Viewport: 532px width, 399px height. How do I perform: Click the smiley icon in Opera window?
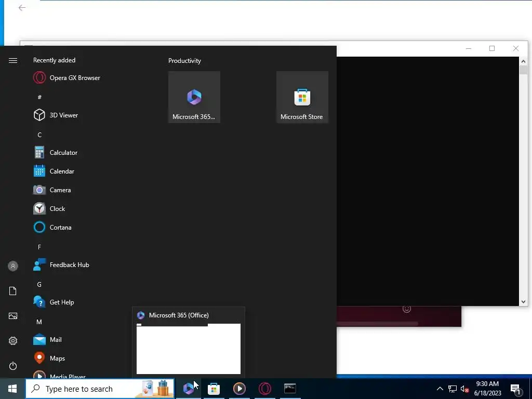406,309
